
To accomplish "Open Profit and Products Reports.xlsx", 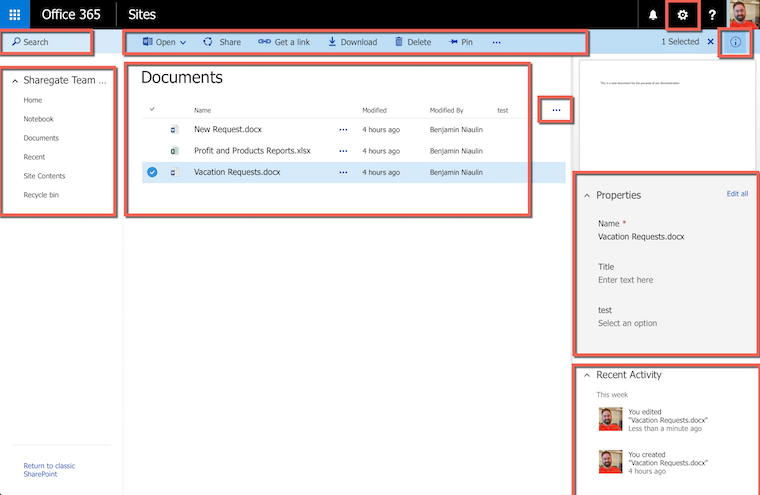I will tap(252, 151).
